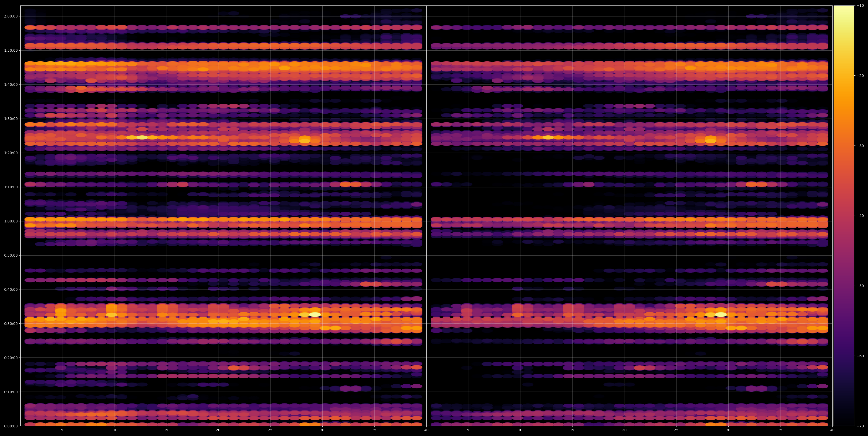868x436 pixels.
Task: Select the 1:20:00 y-axis tick label
Action: tap(11, 153)
